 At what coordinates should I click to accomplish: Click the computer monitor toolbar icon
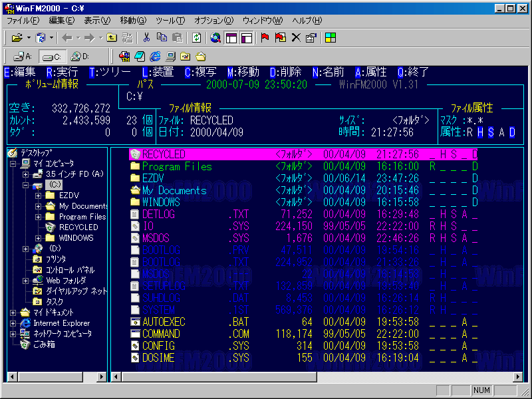(x=170, y=57)
